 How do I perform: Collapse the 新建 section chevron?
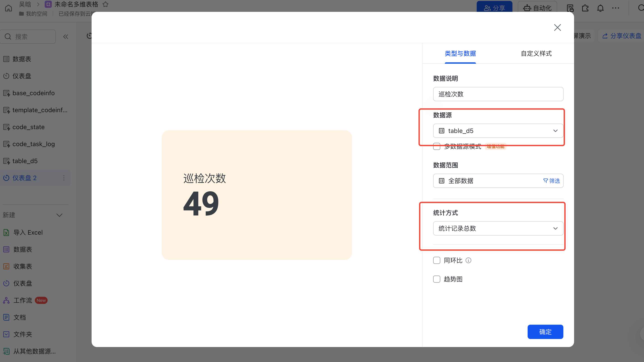(59, 215)
